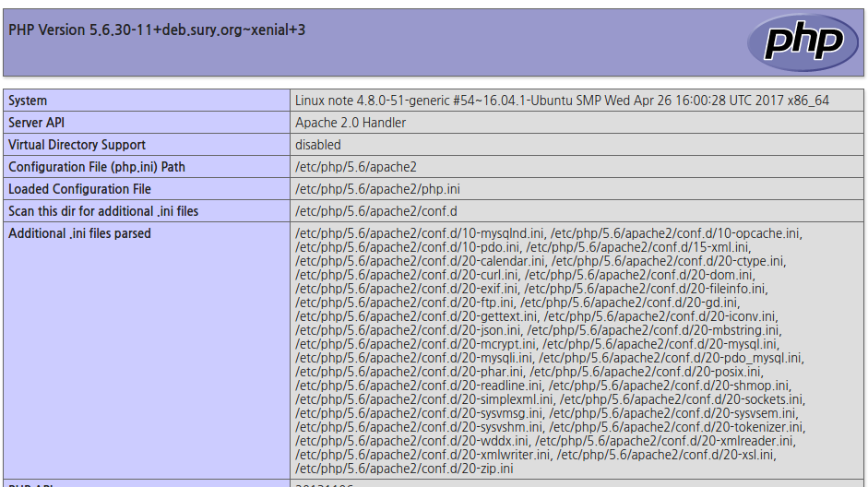Click the 20-mbstring.ini file path
This screenshot has width=868, height=487.
[x=653, y=330]
